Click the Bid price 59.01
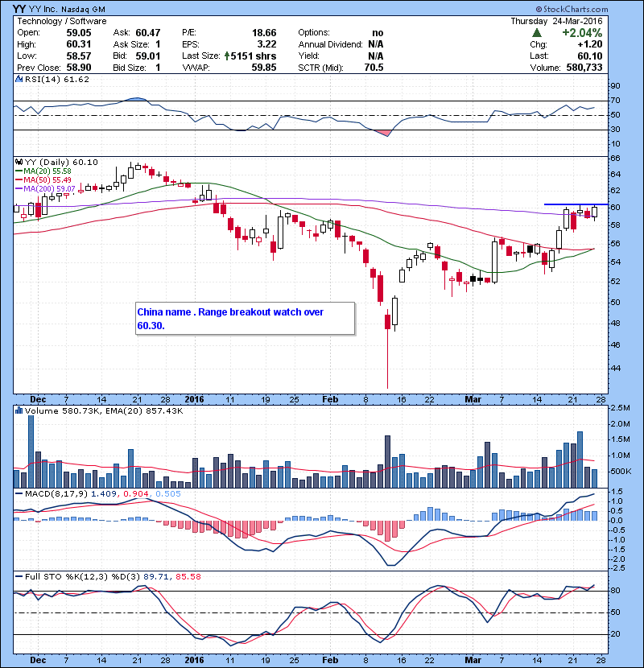644x668 pixels. point(148,56)
